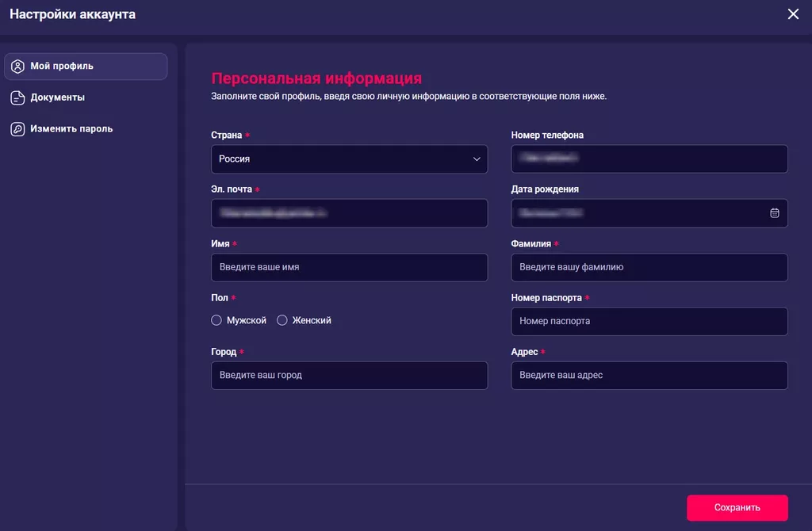Select the Мужской radio button
Screen dimensions: 812x531
tap(216, 321)
